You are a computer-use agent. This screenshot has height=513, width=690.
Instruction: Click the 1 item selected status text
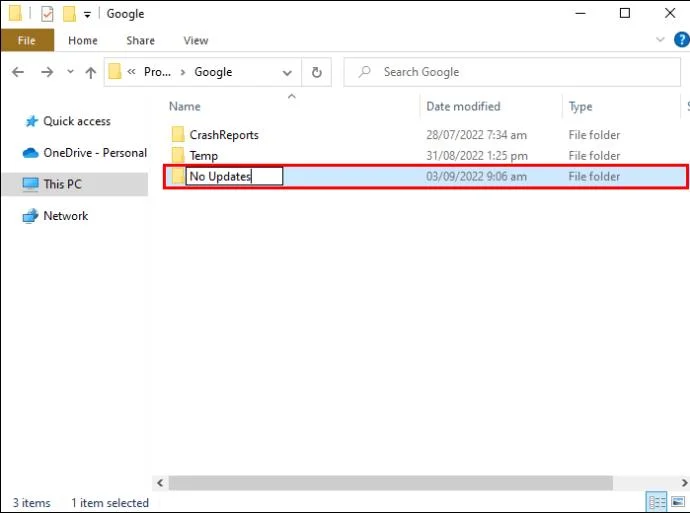click(110, 503)
